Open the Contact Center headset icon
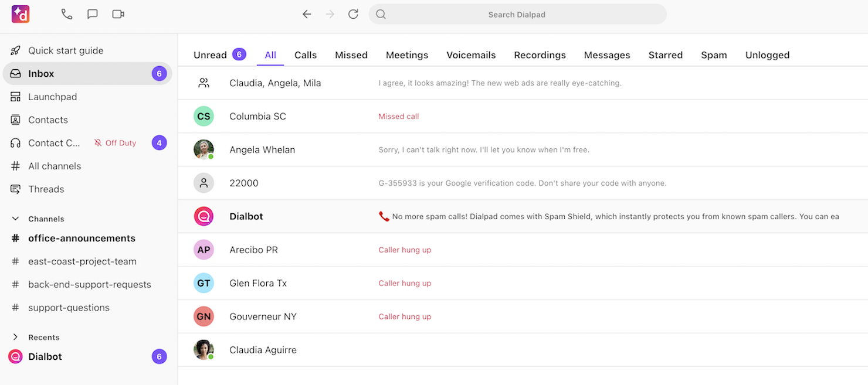 click(16, 142)
